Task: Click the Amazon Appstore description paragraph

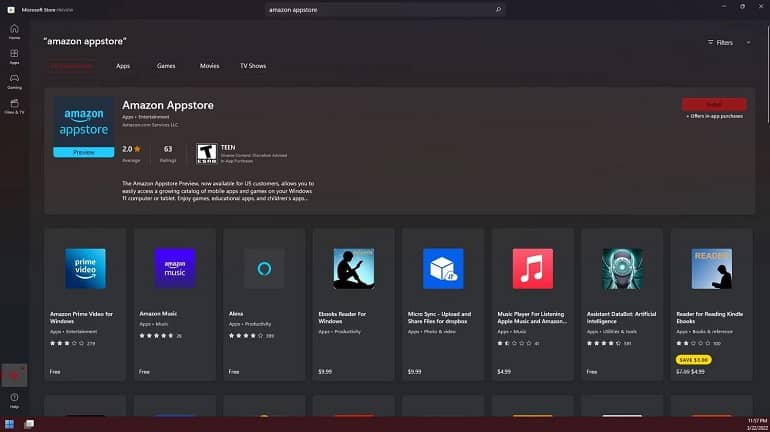Action: [218, 191]
